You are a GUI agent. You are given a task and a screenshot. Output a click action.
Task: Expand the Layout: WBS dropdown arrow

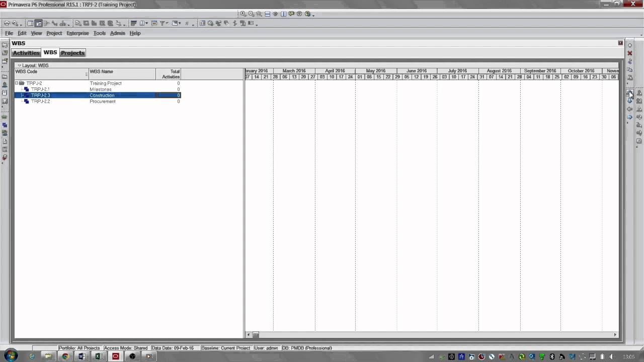(x=20, y=65)
